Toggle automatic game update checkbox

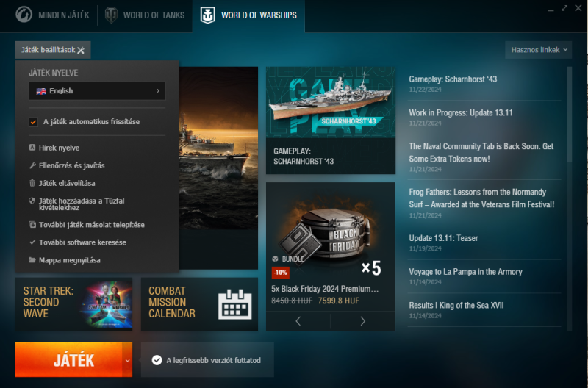coord(33,122)
